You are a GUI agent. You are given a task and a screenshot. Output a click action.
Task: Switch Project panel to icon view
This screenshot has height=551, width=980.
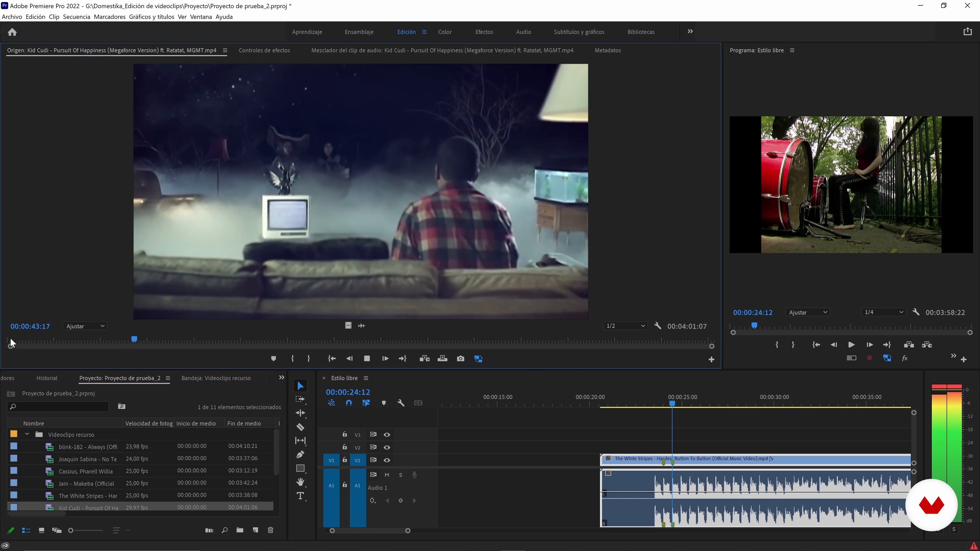(x=41, y=531)
